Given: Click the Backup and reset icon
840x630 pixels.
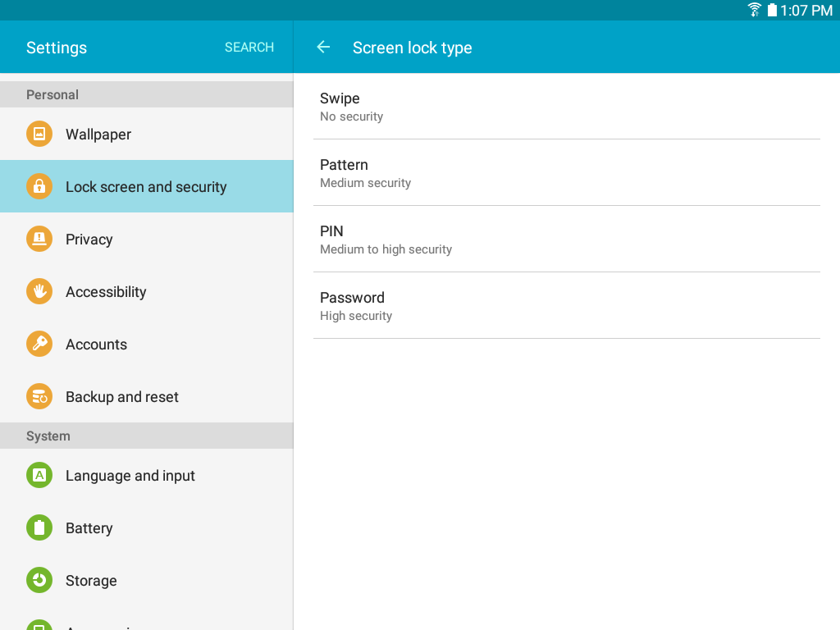Looking at the screenshot, I should click(39, 396).
